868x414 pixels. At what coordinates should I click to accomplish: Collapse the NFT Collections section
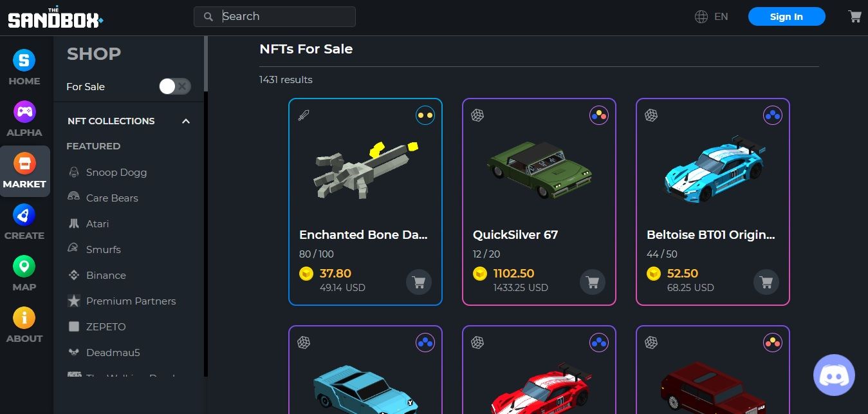(x=186, y=121)
